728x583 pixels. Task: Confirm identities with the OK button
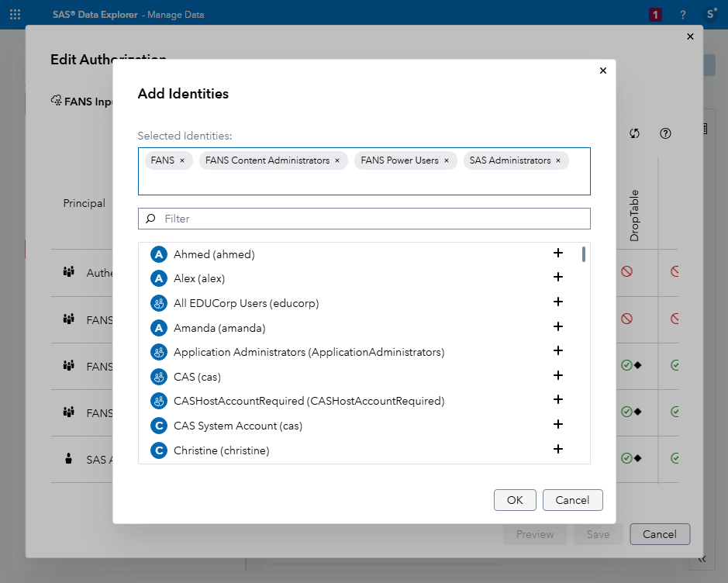coord(515,500)
